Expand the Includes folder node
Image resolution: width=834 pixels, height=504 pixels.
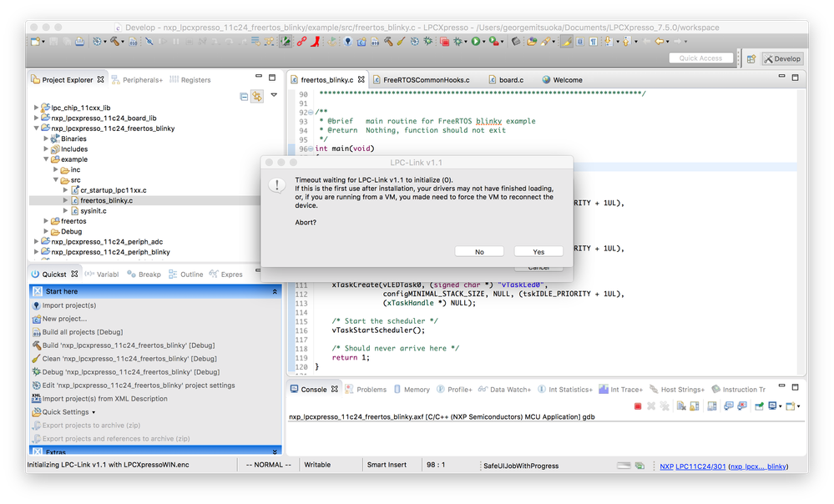46,149
